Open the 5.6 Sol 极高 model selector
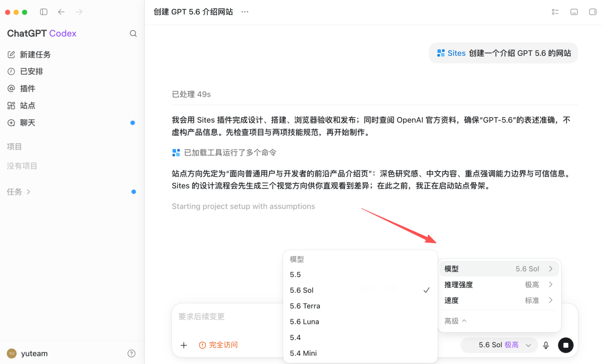The height and width of the screenshot is (364, 602). (498, 345)
